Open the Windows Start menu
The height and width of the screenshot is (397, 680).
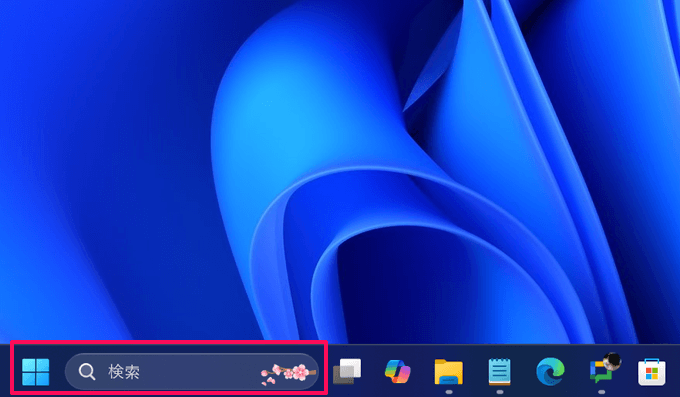point(36,372)
